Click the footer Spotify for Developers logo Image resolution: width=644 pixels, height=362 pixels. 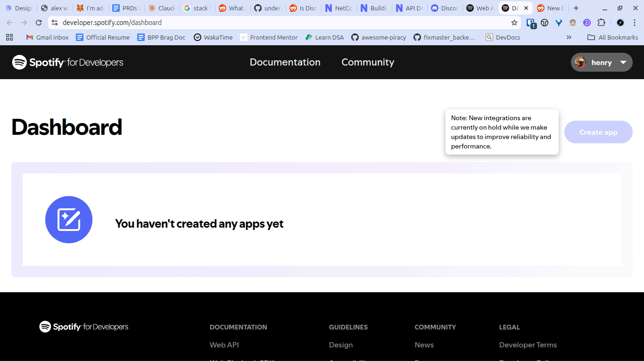click(84, 327)
